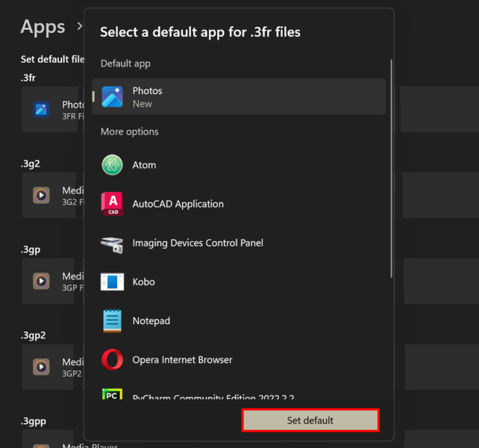479x448 pixels.
Task: Click the .3gp2 Media Player icon
Action: click(x=41, y=367)
